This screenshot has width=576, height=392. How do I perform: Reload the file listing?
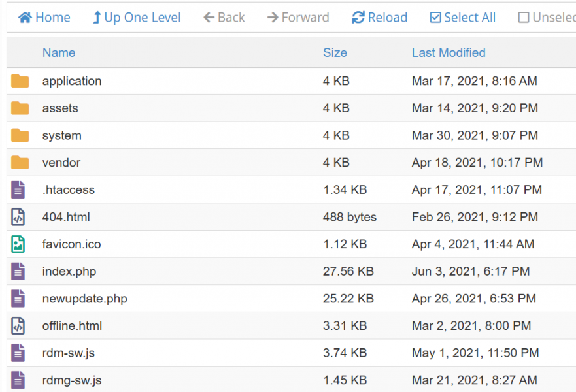pos(379,18)
